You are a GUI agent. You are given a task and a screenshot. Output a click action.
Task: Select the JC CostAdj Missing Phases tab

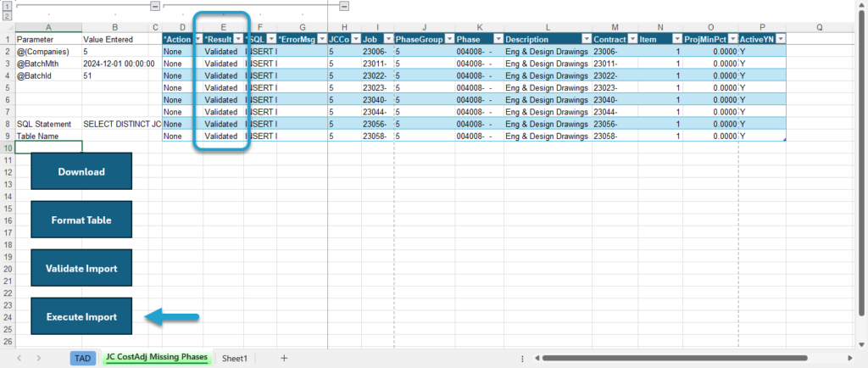tap(157, 358)
